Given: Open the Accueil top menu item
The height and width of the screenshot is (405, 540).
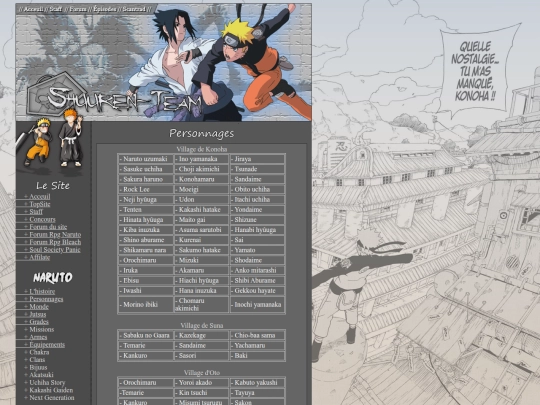Looking at the screenshot, I should pyautogui.click(x=33, y=9).
